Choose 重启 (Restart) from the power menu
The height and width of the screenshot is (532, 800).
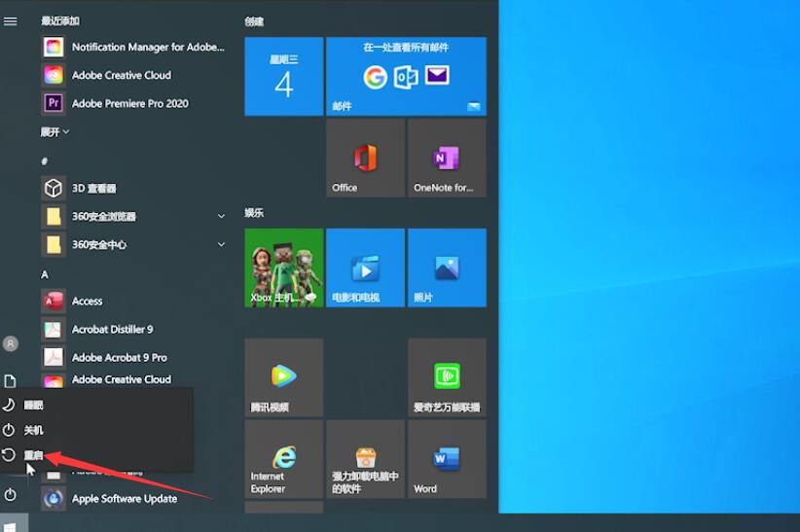click(x=97, y=455)
